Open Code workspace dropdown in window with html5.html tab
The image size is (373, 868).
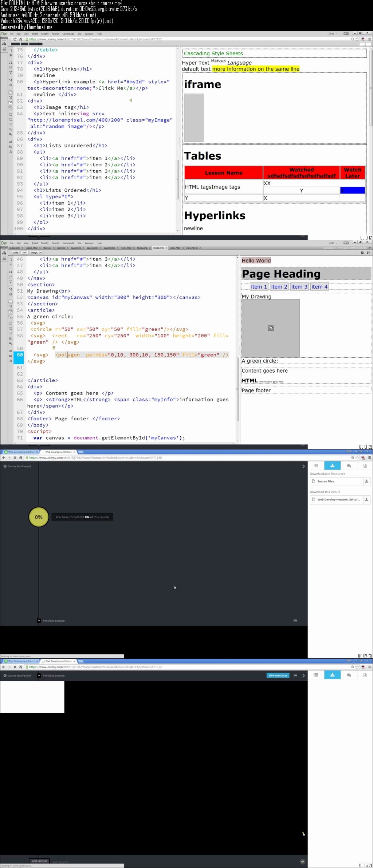coord(333,243)
